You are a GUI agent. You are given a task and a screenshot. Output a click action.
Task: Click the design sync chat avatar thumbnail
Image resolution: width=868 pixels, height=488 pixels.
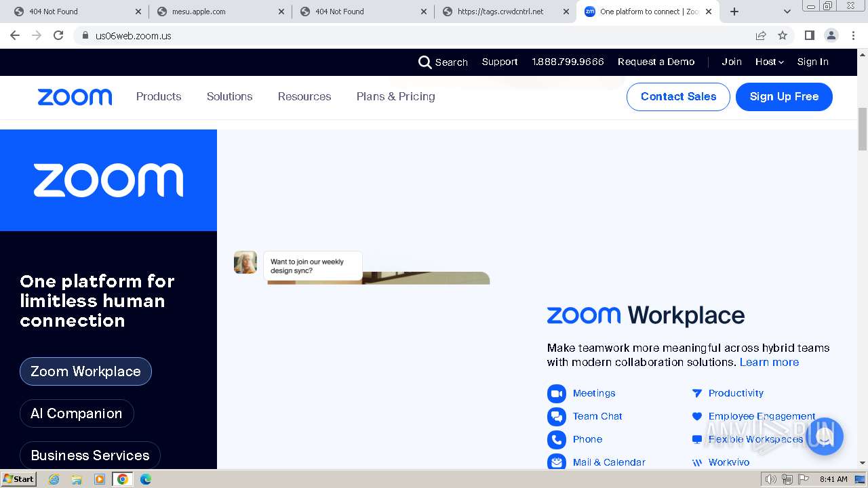click(x=245, y=262)
